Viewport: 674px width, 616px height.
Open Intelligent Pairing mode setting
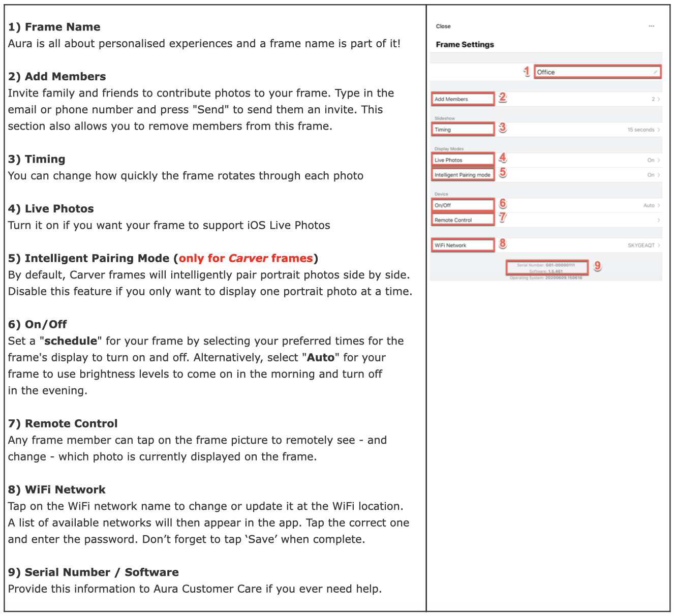[546, 175]
